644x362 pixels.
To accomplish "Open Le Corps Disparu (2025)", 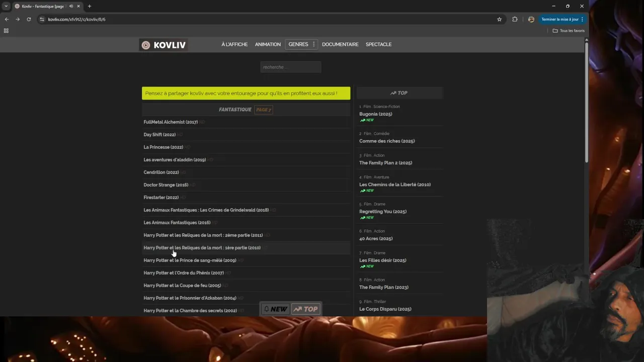I will [x=385, y=309].
